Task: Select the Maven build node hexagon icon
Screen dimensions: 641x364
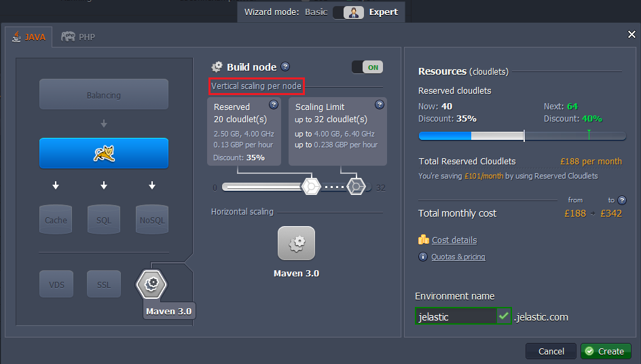Action: [x=151, y=283]
